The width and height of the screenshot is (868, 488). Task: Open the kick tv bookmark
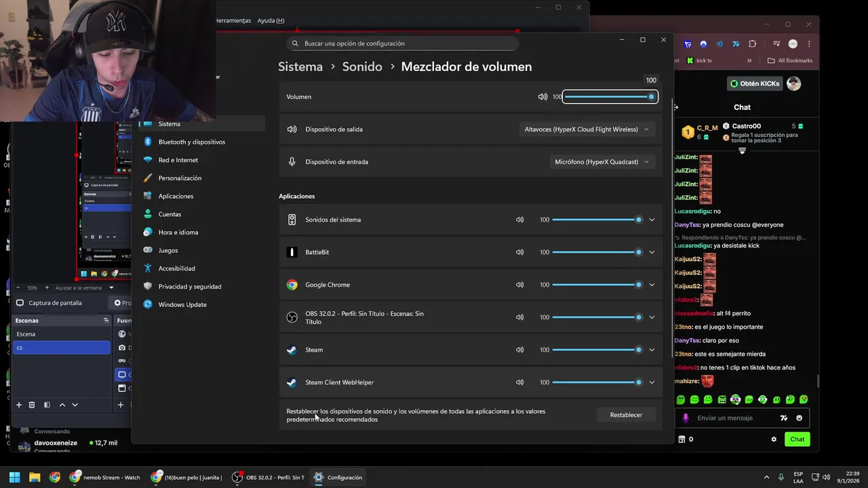pos(699,60)
